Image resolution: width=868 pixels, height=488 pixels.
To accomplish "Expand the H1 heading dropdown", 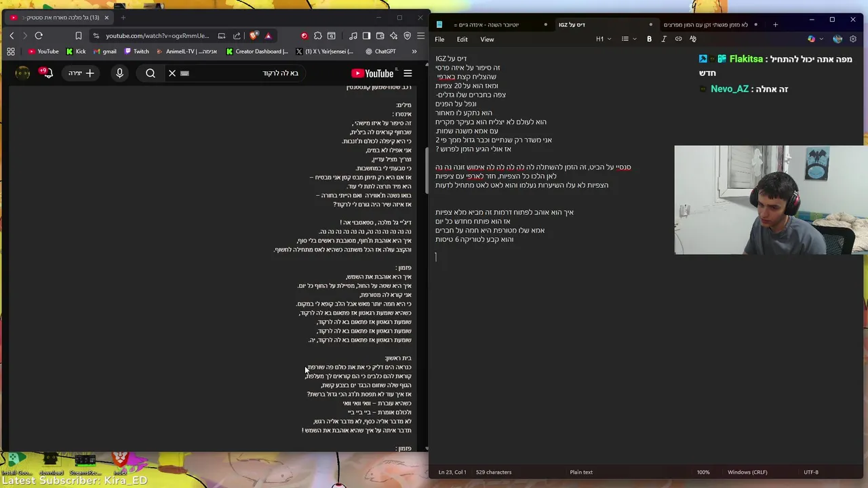I will click(603, 39).
